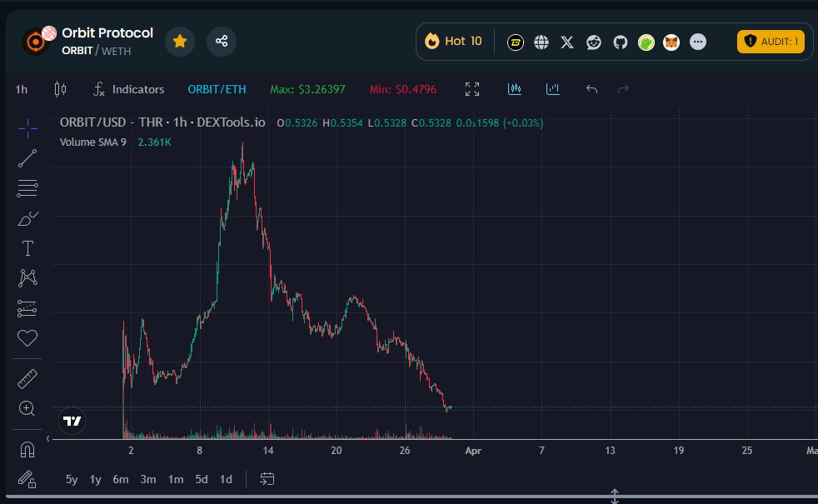Click the Min: $0.4796 price label

[x=402, y=89]
